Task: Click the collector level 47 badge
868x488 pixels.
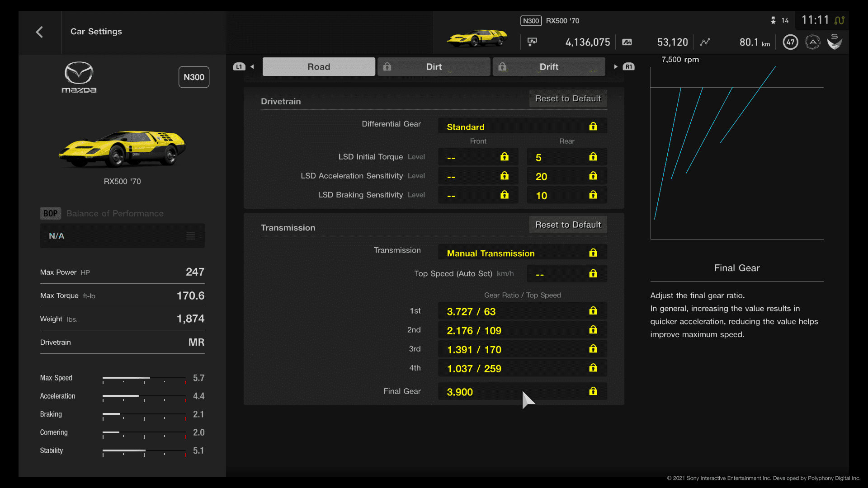Action: (x=790, y=42)
